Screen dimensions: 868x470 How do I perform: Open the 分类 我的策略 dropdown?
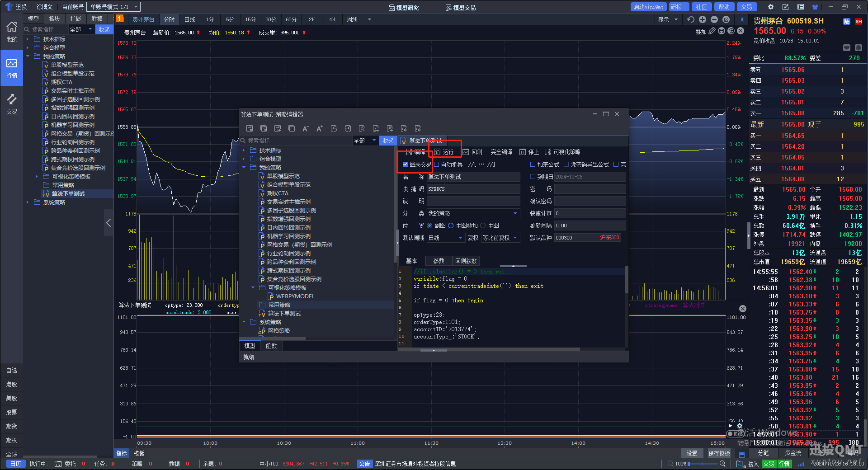473,213
